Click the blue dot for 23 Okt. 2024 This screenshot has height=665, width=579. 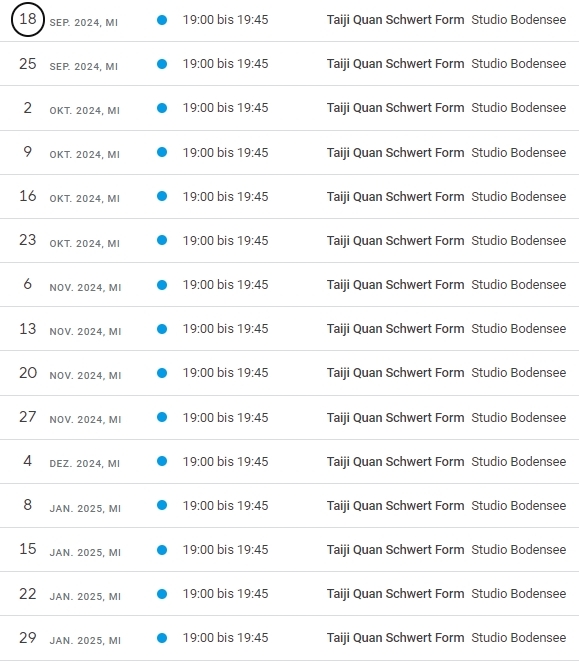click(162, 240)
